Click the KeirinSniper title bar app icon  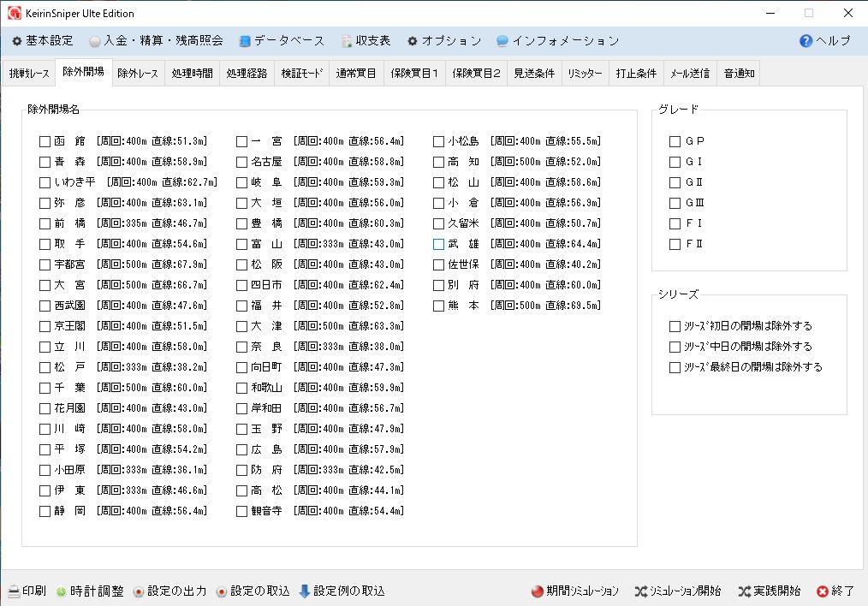coord(15,14)
